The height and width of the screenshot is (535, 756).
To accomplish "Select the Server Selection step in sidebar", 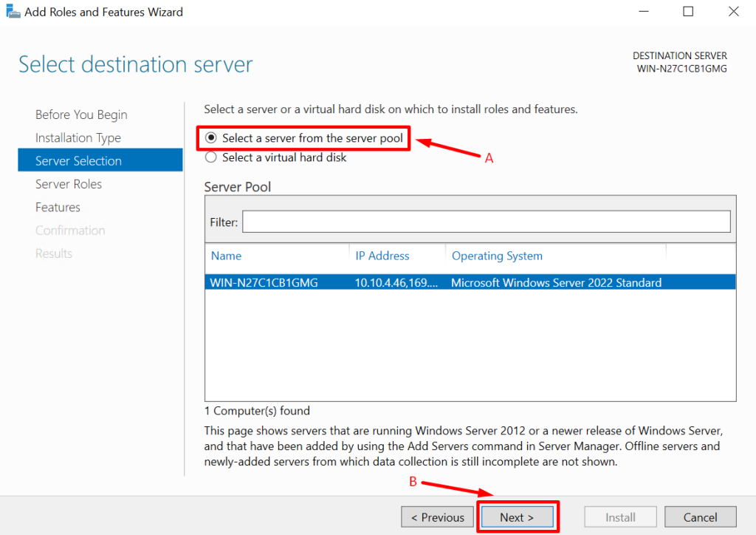I will point(78,161).
